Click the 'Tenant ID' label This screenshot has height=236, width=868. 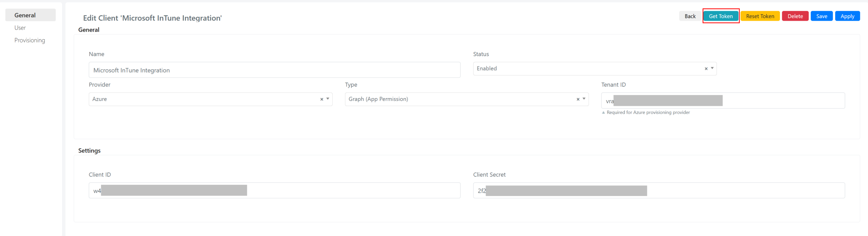614,85
